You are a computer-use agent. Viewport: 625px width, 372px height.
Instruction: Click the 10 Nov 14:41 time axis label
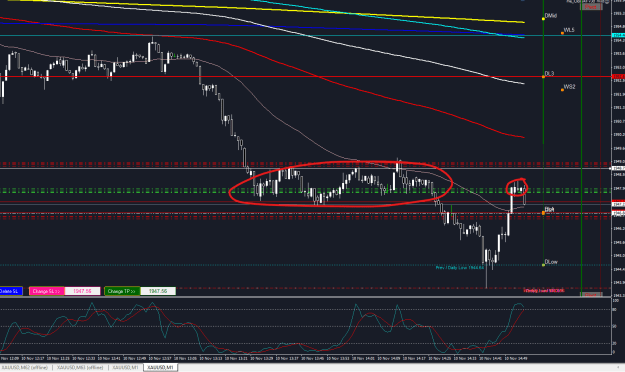[492, 358]
